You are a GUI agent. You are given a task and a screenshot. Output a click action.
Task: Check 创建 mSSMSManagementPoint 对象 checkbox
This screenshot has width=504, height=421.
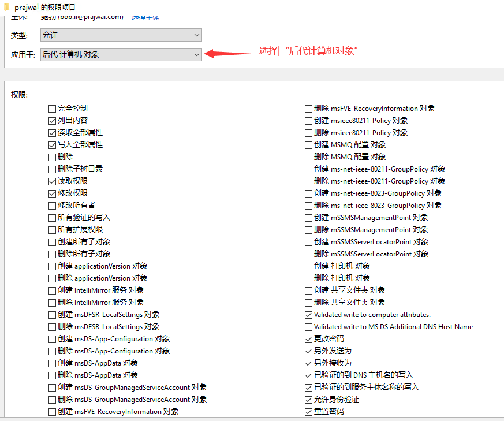308,218
